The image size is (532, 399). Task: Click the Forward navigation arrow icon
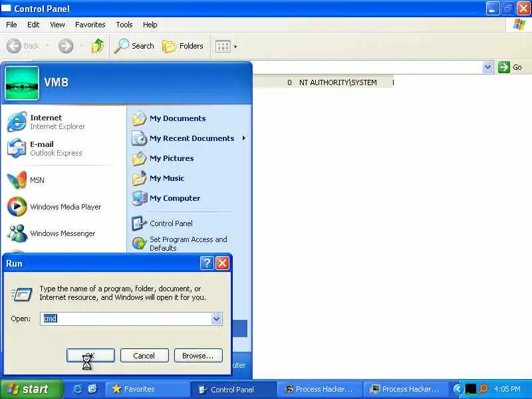[65, 46]
